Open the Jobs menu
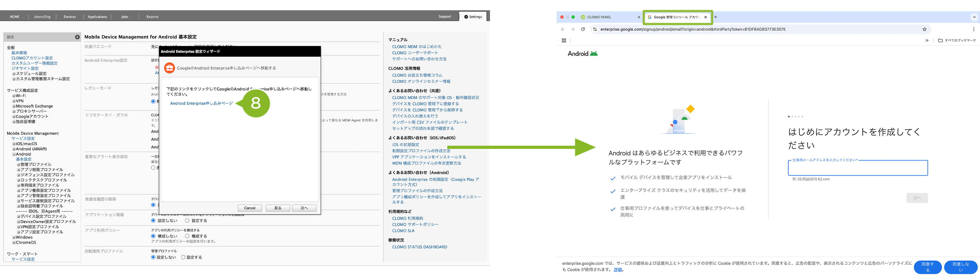This screenshot has width=980, height=276. [x=125, y=17]
